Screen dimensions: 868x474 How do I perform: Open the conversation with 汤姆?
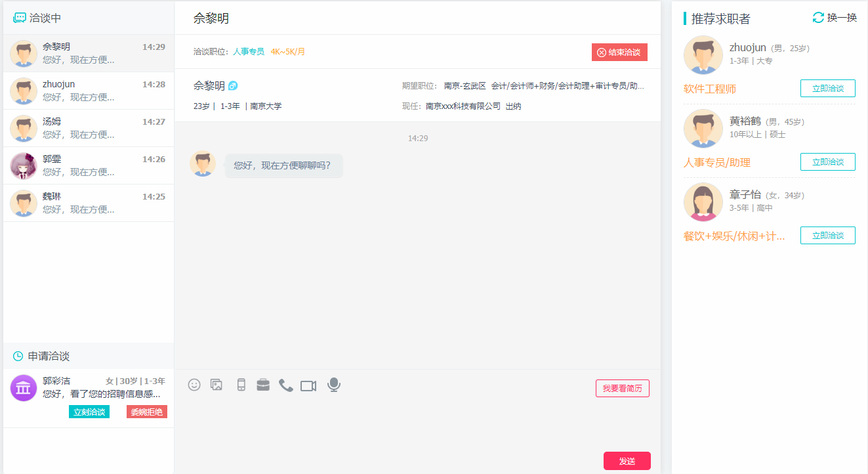click(x=88, y=127)
